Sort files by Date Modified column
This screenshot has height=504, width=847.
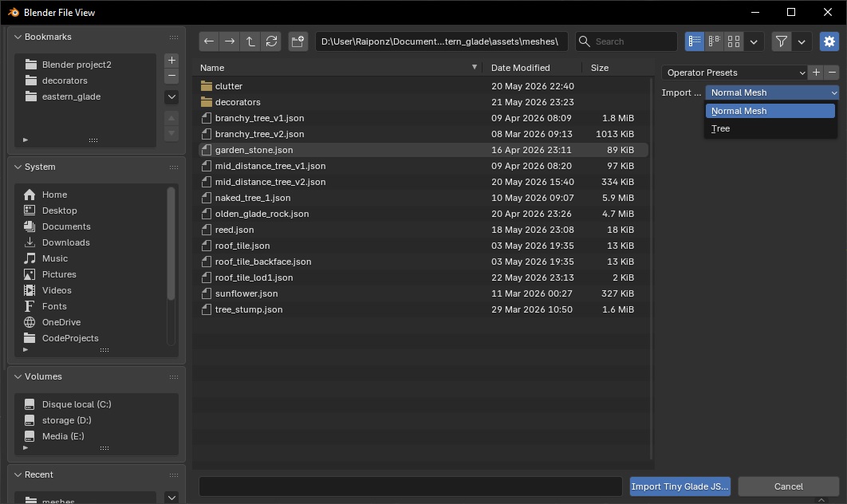pos(534,68)
